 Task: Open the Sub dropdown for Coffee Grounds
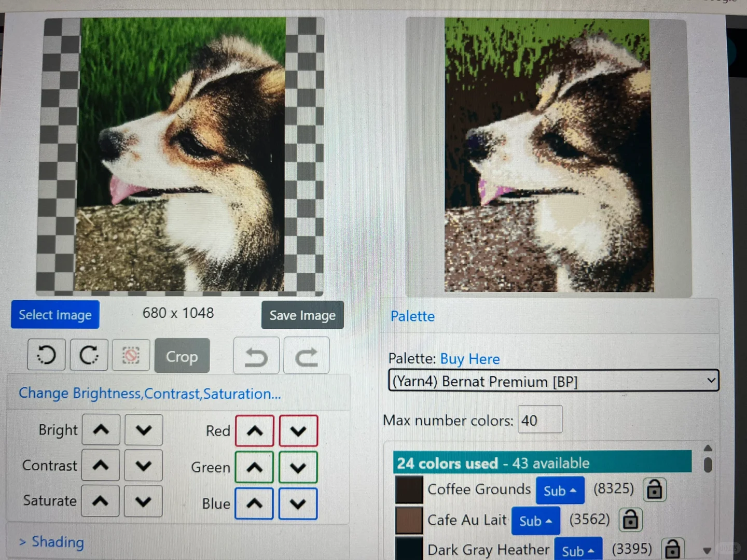point(560,491)
